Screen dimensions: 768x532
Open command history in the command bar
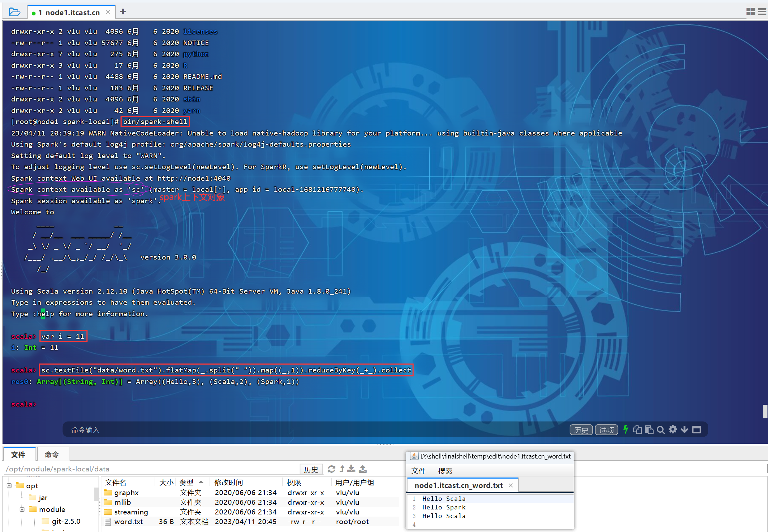click(581, 430)
